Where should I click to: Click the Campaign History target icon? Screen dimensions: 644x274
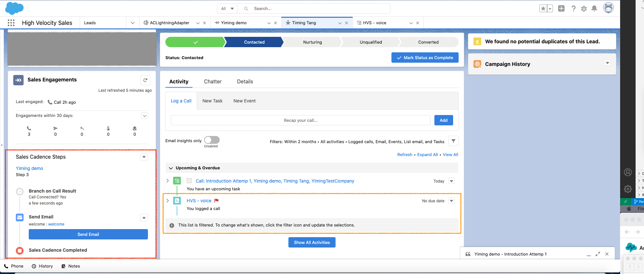click(x=477, y=64)
